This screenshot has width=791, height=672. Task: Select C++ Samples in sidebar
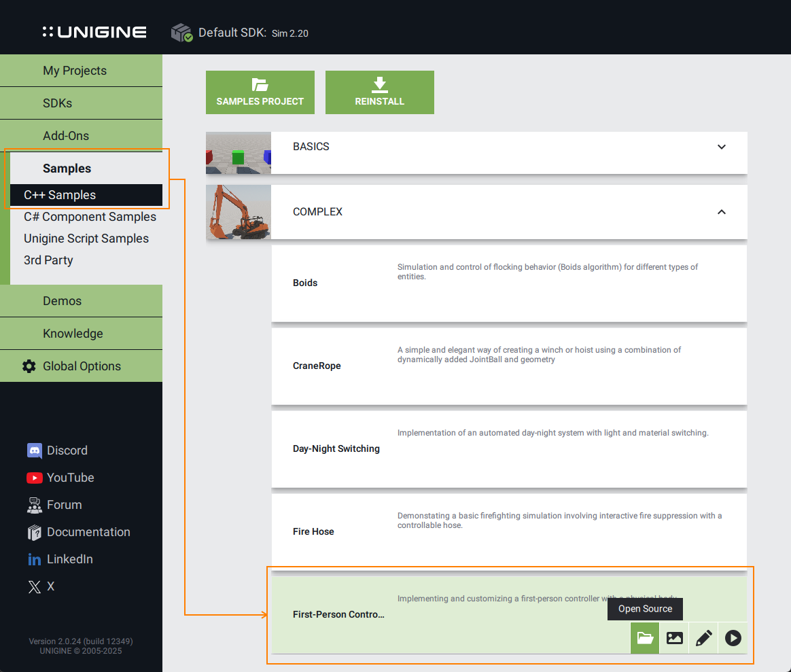[86, 195]
